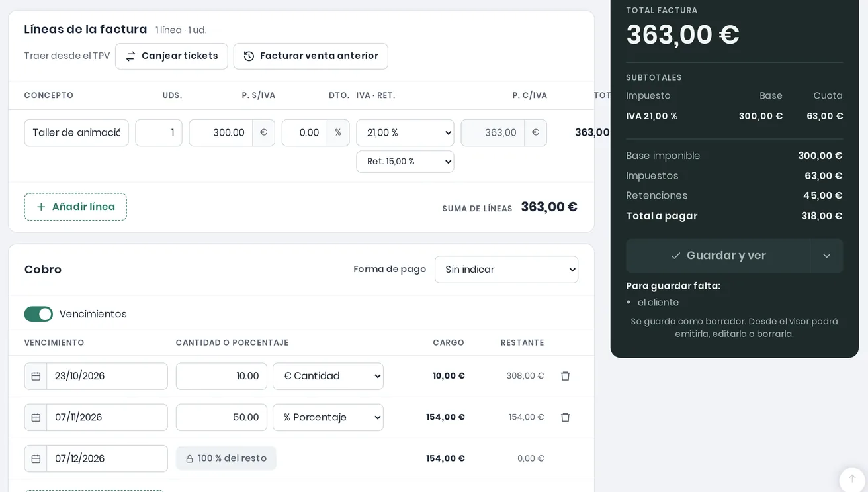Click the price without IVA field 300.00
The image size is (868, 492).
pyautogui.click(x=221, y=132)
